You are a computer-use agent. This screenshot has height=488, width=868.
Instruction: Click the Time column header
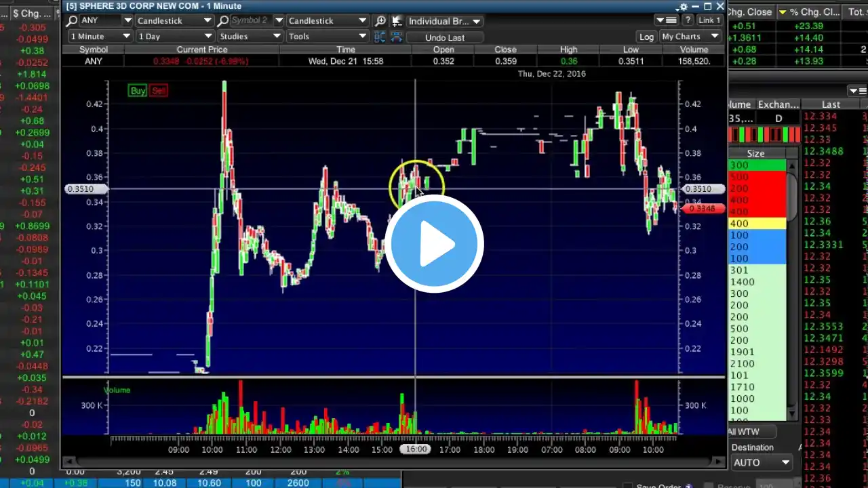tap(346, 49)
